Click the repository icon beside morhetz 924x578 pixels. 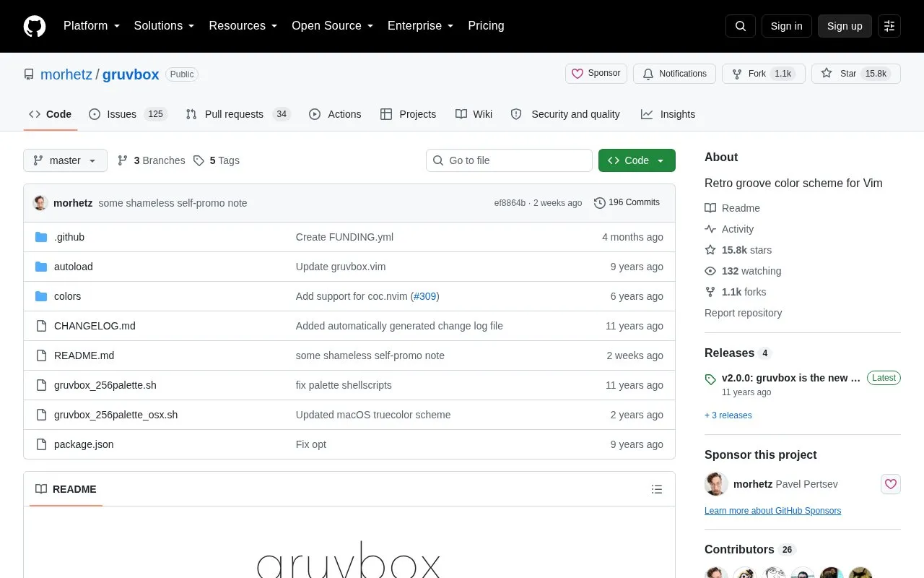click(29, 74)
